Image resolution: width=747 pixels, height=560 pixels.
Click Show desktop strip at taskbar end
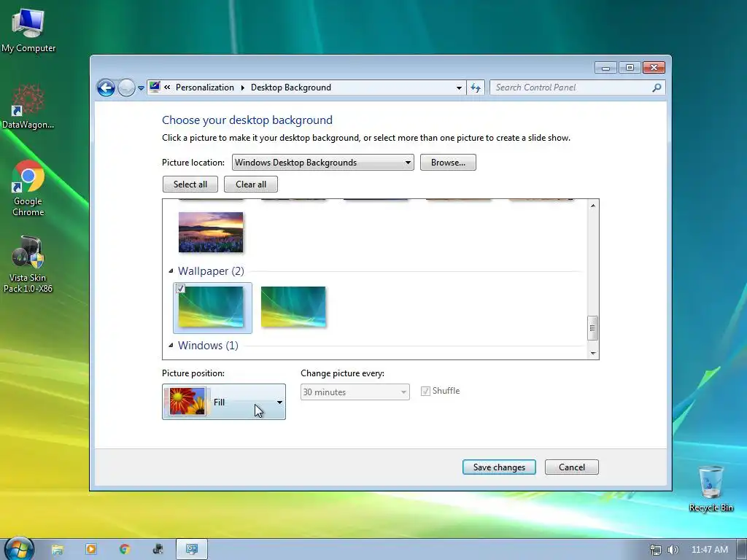742,550
